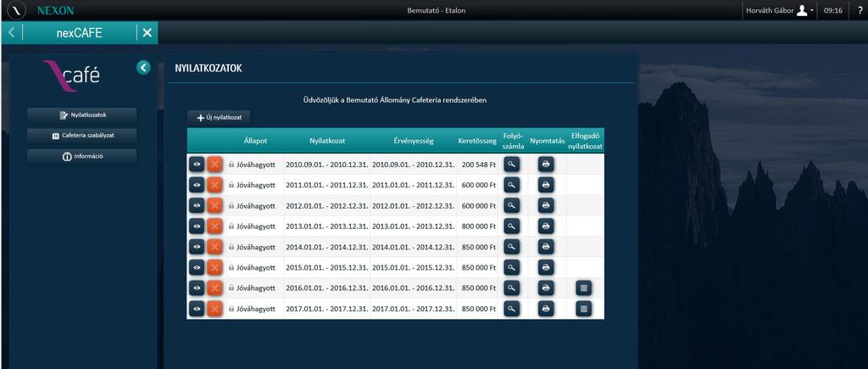
Task: Select the 800 000 Ft amount cell
Action: click(478, 226)
